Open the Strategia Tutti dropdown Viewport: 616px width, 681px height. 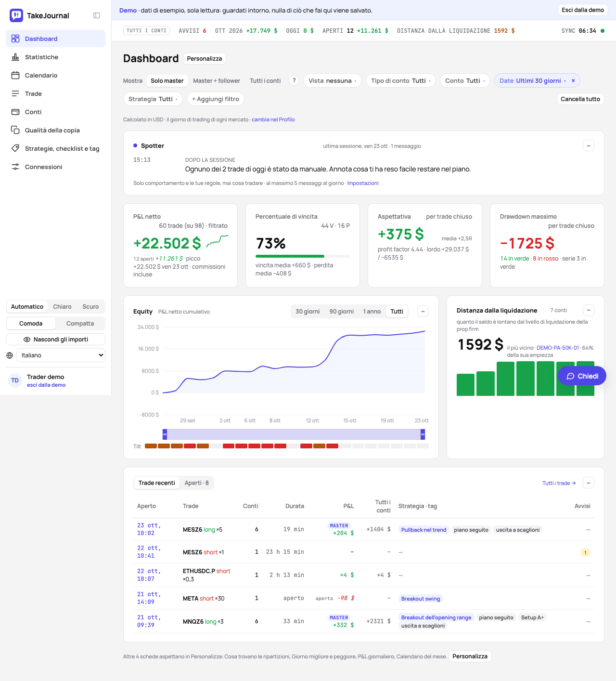pos(153,99)
